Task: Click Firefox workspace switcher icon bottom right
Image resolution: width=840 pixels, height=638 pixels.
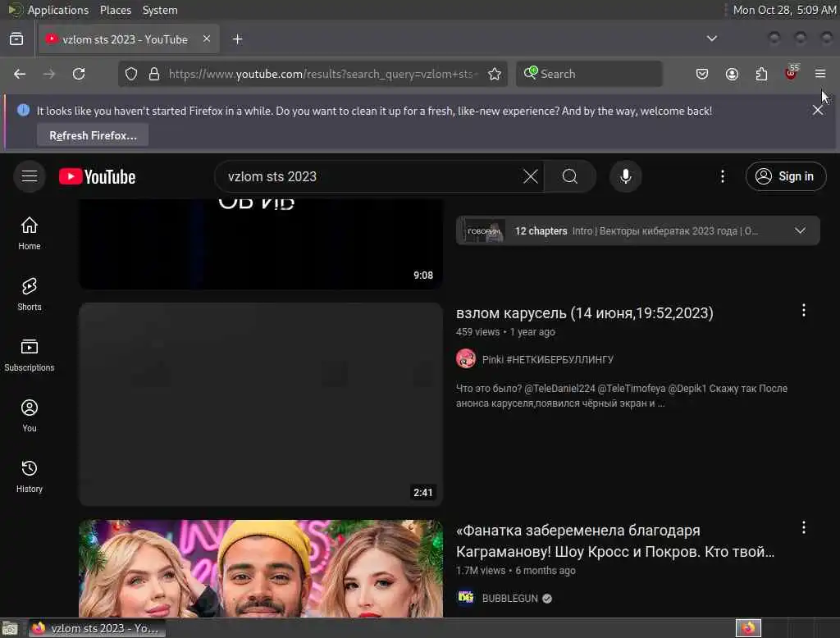Action: (748, 628)
